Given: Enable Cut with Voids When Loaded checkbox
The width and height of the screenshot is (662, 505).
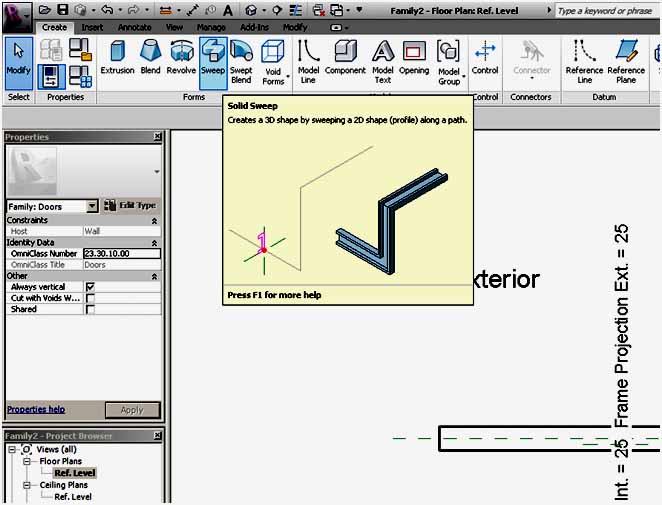Looking at the screenshot, I should coord(90,298).
